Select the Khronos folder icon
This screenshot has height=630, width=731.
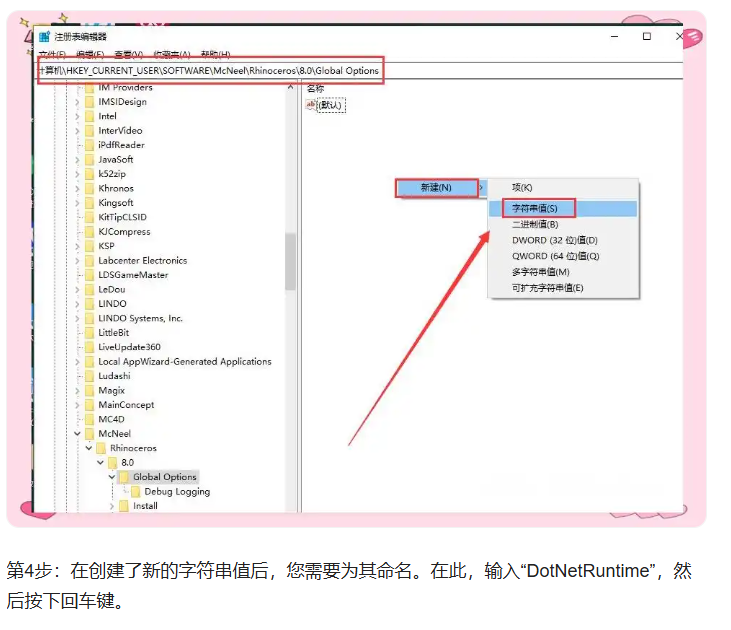click(x=89, y=188)
